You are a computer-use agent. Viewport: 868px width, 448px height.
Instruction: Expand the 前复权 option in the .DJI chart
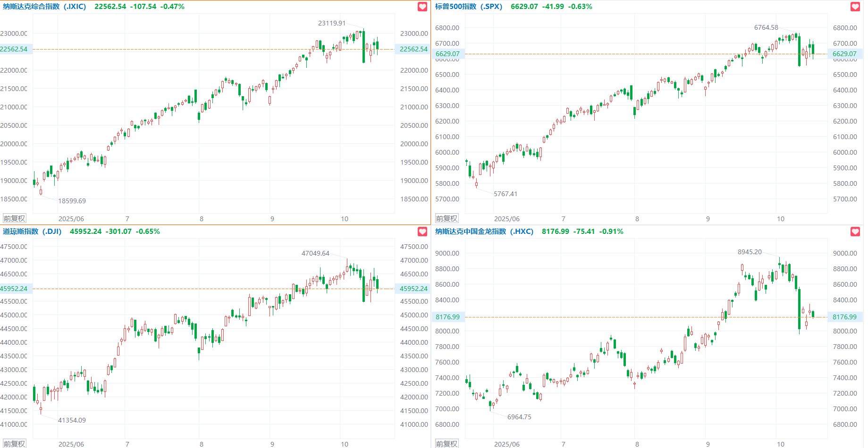click(x=14, y=444)
